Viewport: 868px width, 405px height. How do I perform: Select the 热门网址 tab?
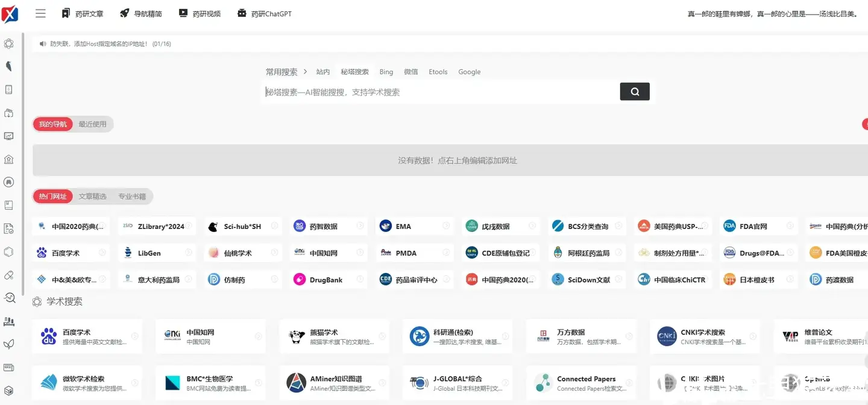tap(53, 196)
